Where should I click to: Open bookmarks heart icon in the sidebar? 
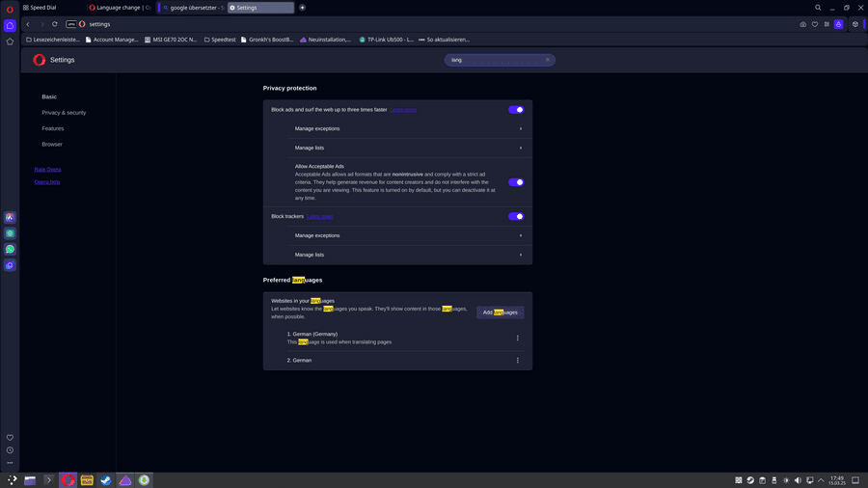(10, 438)
